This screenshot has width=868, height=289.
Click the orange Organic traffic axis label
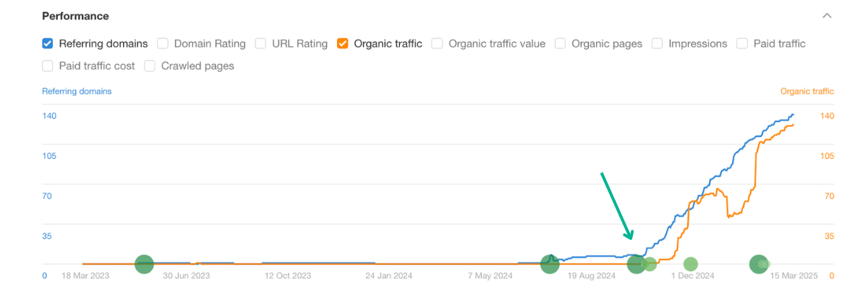pos(807,92)
